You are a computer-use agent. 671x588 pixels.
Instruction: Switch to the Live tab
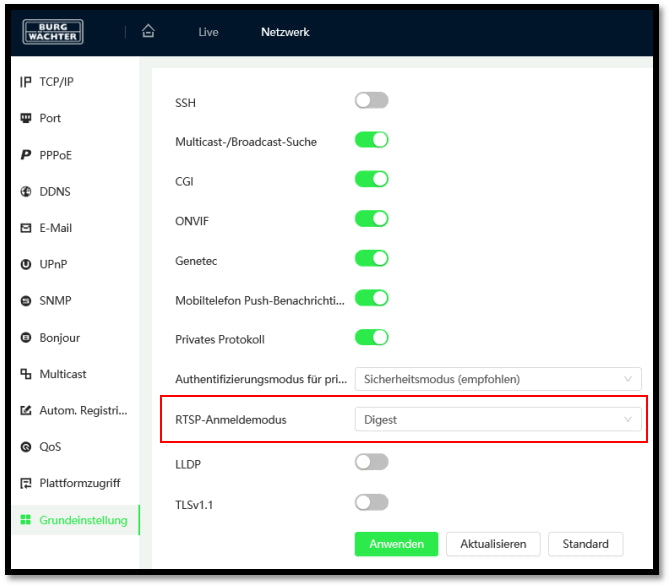(x=208, y=32)
